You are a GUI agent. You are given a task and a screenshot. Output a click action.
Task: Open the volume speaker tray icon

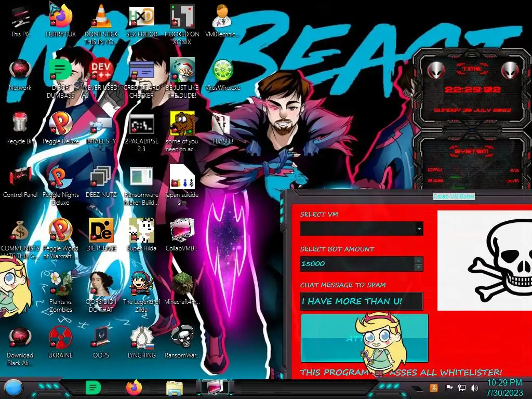point(474,388)
